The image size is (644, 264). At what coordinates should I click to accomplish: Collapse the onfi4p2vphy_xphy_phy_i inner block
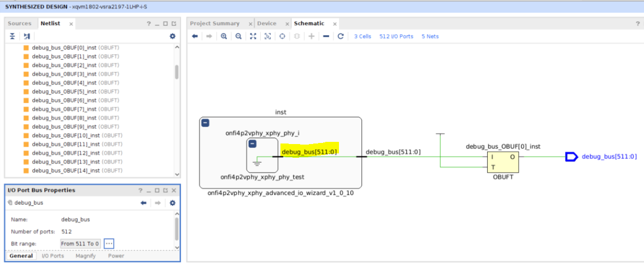click(253, 144)
